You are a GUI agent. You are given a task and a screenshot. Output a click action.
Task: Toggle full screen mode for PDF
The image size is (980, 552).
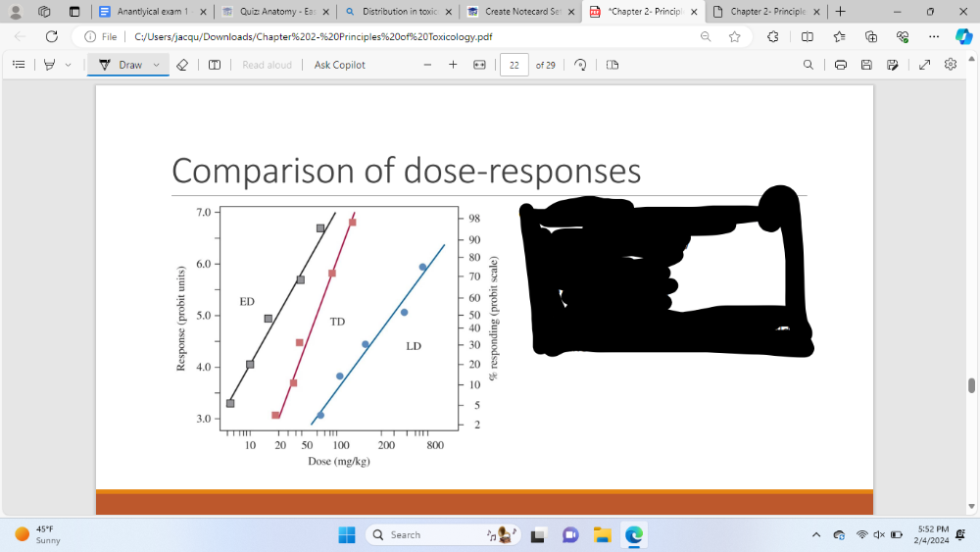pos(922,65)
